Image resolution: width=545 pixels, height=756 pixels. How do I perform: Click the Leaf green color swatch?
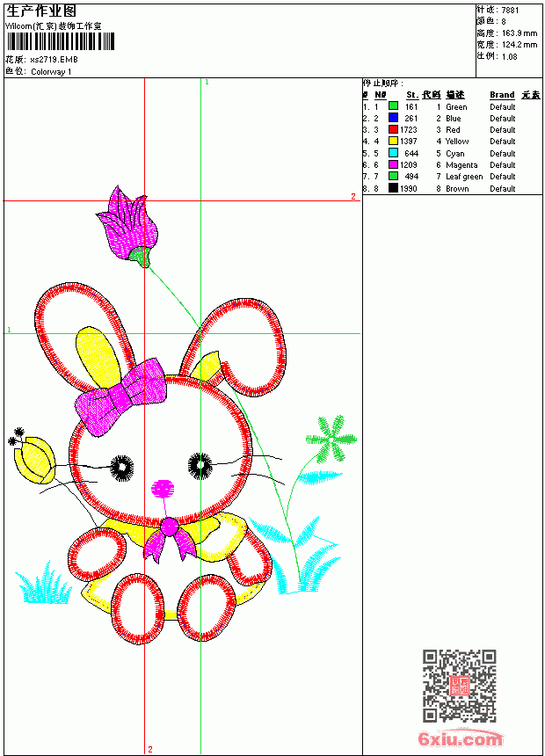(x=393, y=176)
